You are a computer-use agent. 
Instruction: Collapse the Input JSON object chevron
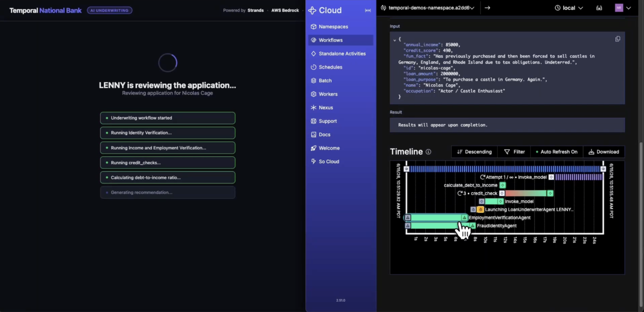pyautogui.click(x=395, y=40)
